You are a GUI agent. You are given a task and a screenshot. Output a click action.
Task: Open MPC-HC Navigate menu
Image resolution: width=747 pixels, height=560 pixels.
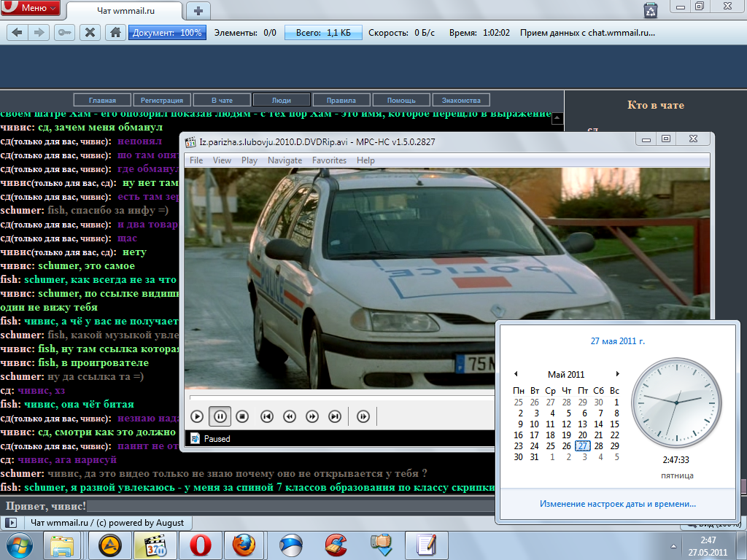pyautogui.click(x=285, y=160)
